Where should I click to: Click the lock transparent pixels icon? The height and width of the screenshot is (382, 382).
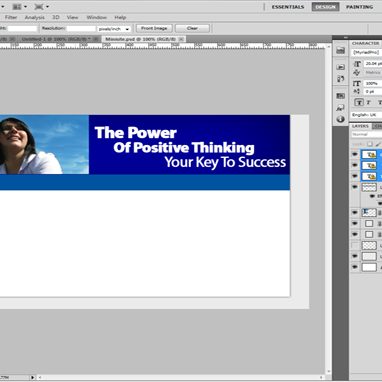pos(370,144)
